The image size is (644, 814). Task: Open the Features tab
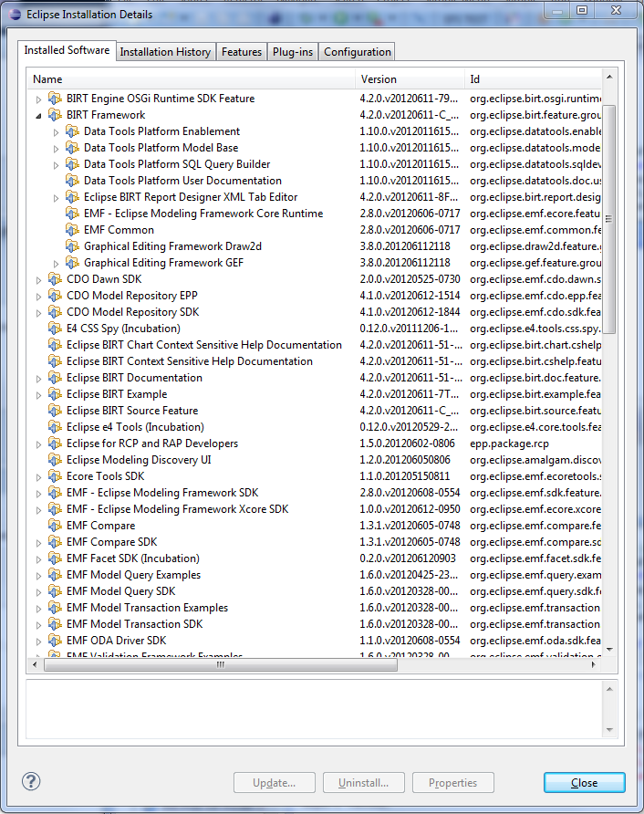242,52
